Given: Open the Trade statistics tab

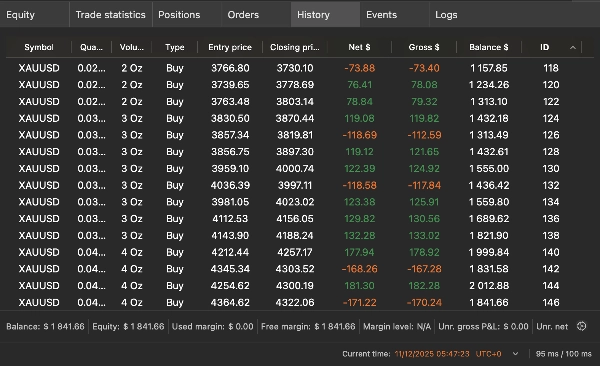Looking at the screenshot, I should pos(111,15).
